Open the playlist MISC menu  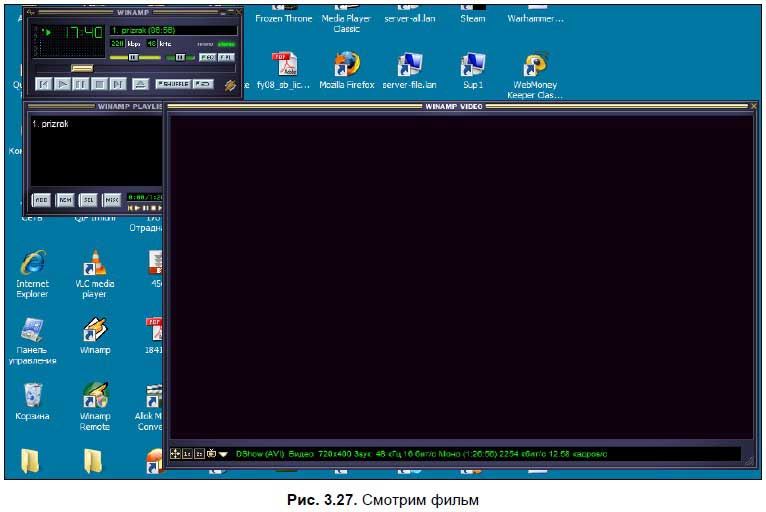point(111,199)
